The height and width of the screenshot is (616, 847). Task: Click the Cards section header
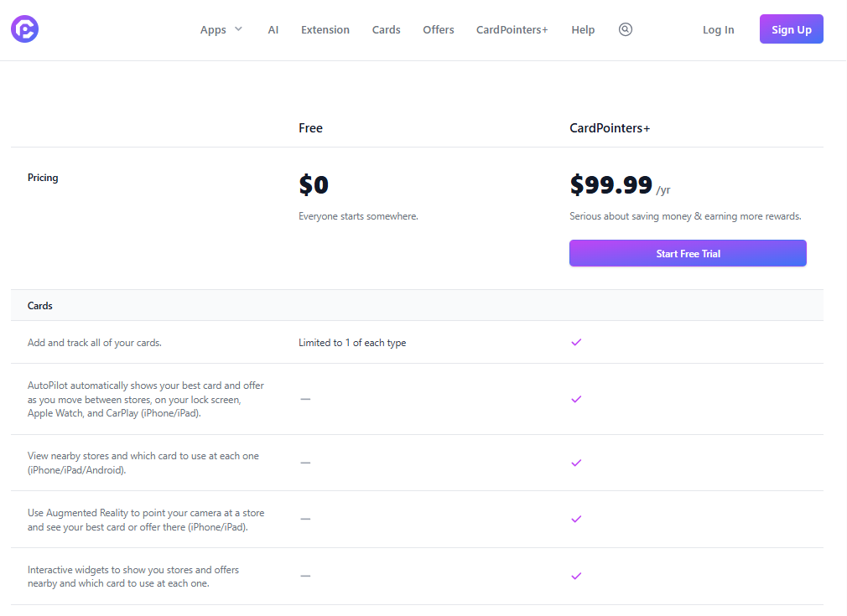pyautogui.click(x=40, y=306)
